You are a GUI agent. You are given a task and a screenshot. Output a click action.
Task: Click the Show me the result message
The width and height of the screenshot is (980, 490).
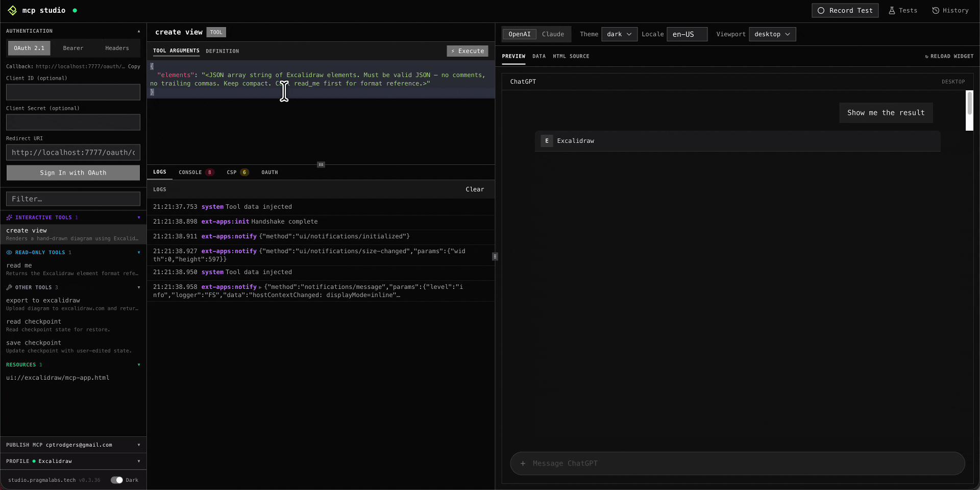[886, 113]
